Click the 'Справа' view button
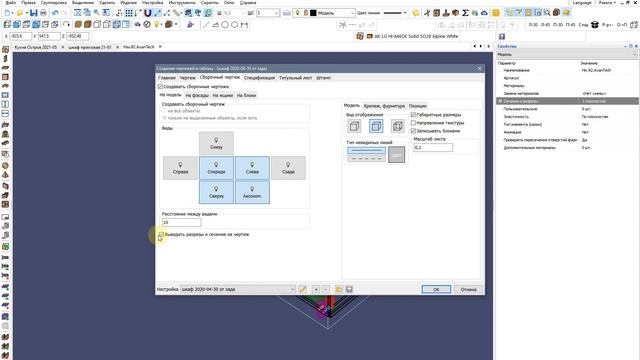The width and height of the screenshot is (640, 360). 180,168
